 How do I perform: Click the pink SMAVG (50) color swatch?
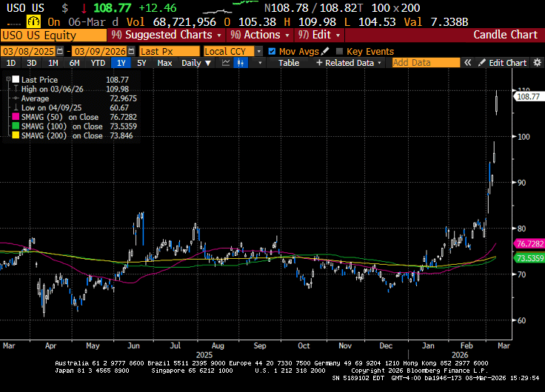tap(15, 117)
